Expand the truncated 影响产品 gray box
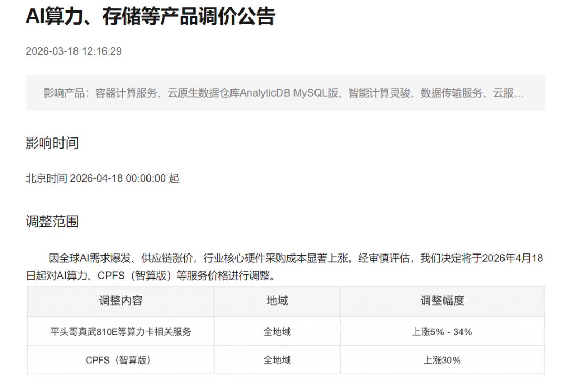The height and width of the screenshot is (392, 567). coord(285,93)
